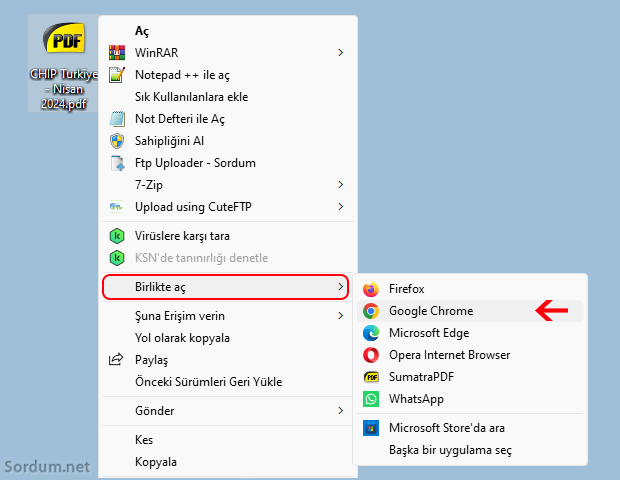Click the Gönder text label
This screenshot has height=480, width=620.
point(155,411)
